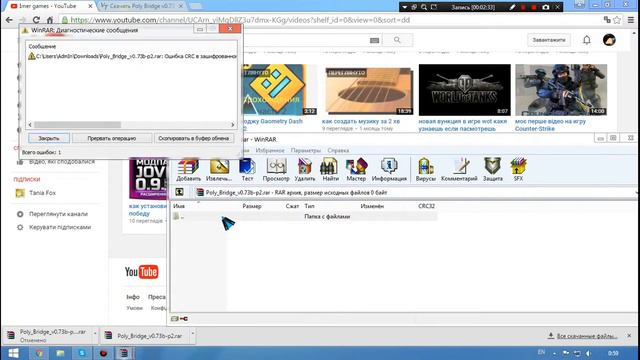Click the dialog's horizontal scrollbar right arrow
The height and width of the screenshot is (360, 640).
point(233,125)
